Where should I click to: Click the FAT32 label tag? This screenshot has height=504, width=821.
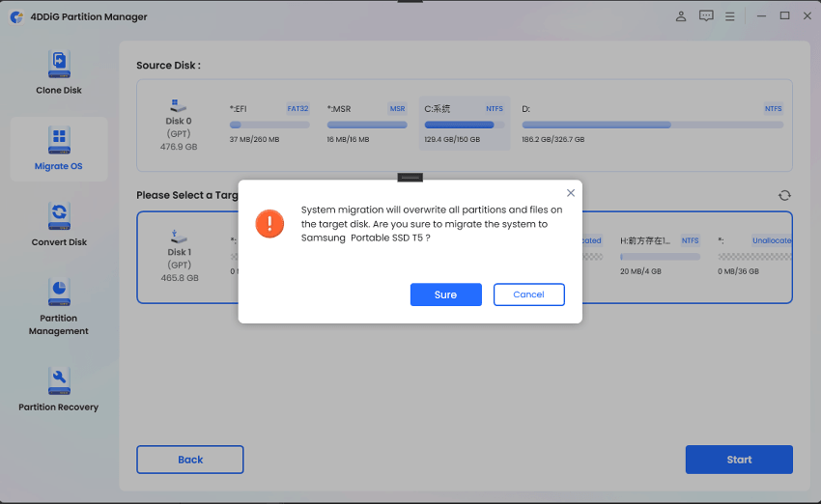(x=297, y=109)
